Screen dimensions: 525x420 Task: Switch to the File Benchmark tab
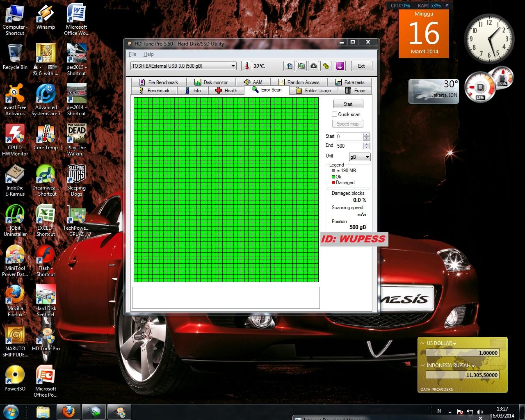tap(159, 82)
